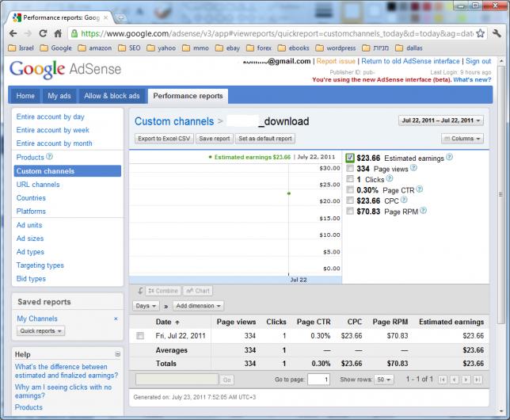This screenshot has width=510, height=420.
Task: Switch to the My ads tab
Action: point(59,96)
